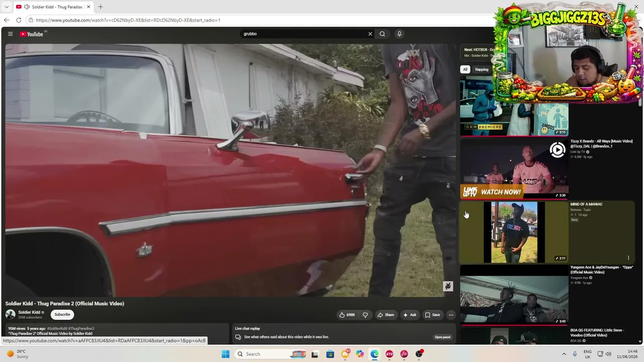View site information icon in address bar

(x=31, y=20)
